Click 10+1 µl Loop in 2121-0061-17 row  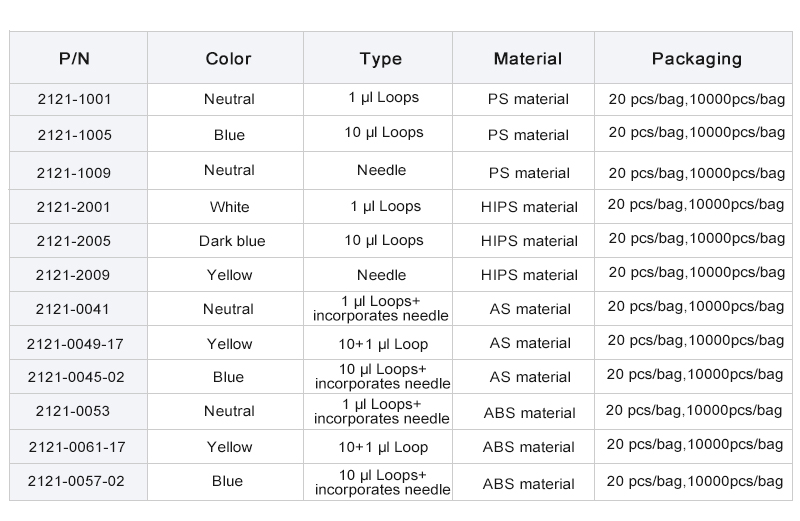pyautogui.click(x=383, y=447)
